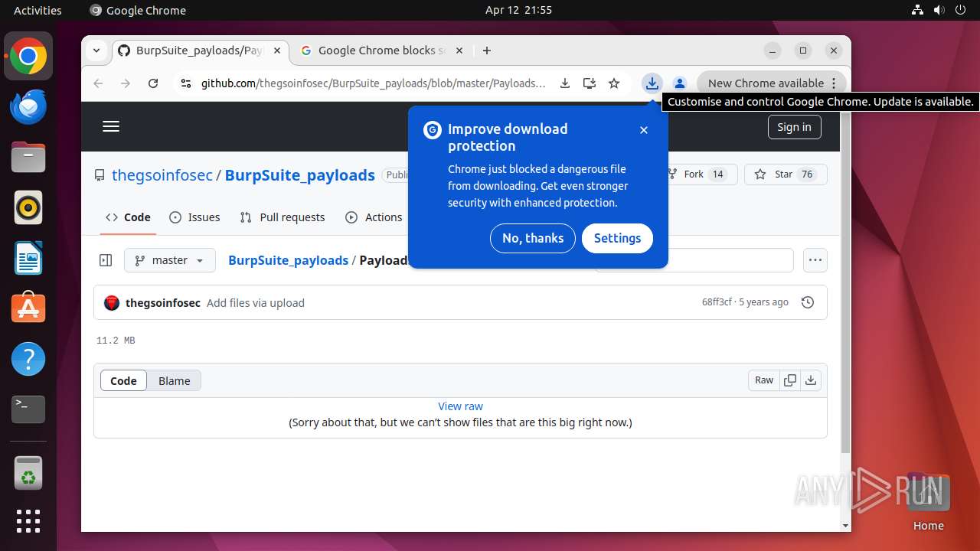
Task: Open the Issues tab
Action: (x=194, y=217)
